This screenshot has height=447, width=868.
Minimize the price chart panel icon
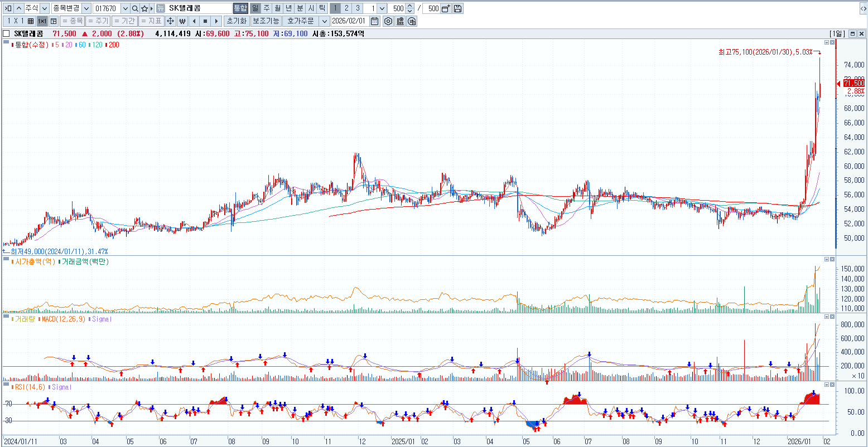827,42
